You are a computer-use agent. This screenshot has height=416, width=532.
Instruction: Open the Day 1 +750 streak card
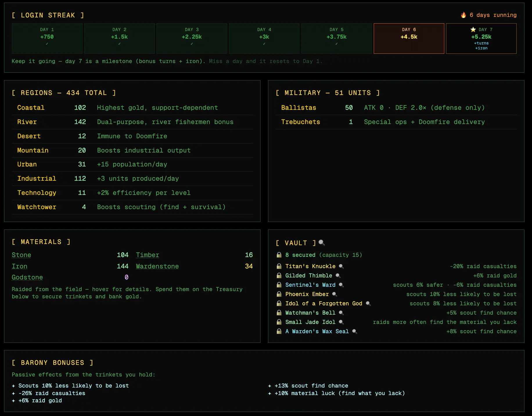click(47, 38)
